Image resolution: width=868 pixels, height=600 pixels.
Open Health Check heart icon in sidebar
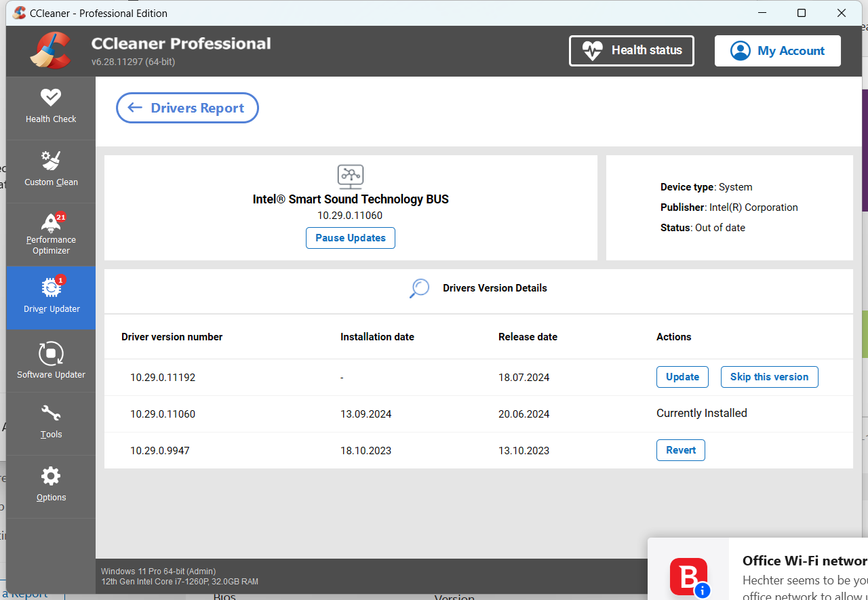(x=51, y=98)
